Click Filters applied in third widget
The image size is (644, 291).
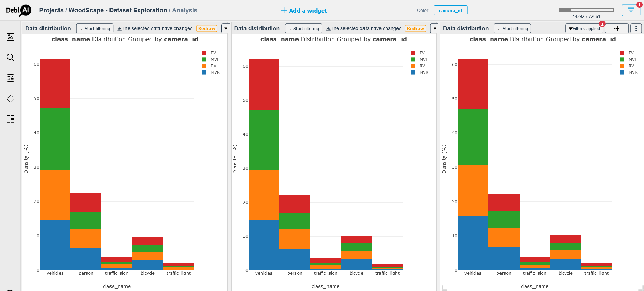pos(584,28)
